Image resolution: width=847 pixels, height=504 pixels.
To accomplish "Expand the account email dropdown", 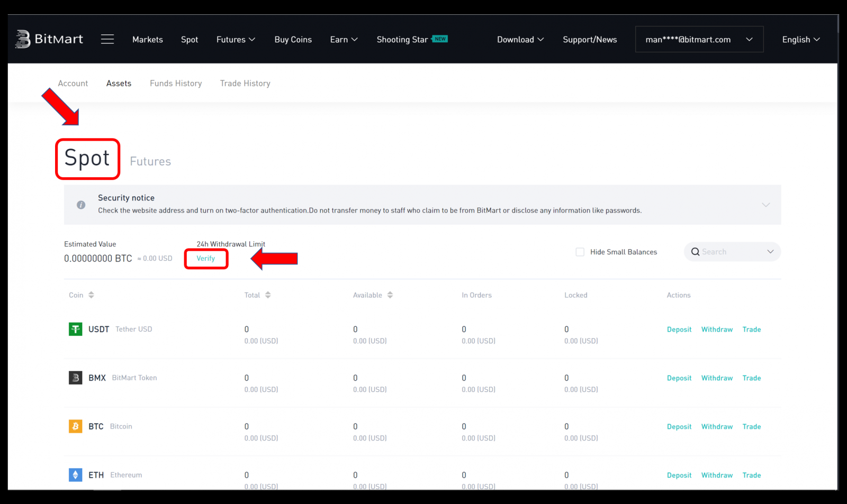I will pos(750,39).
